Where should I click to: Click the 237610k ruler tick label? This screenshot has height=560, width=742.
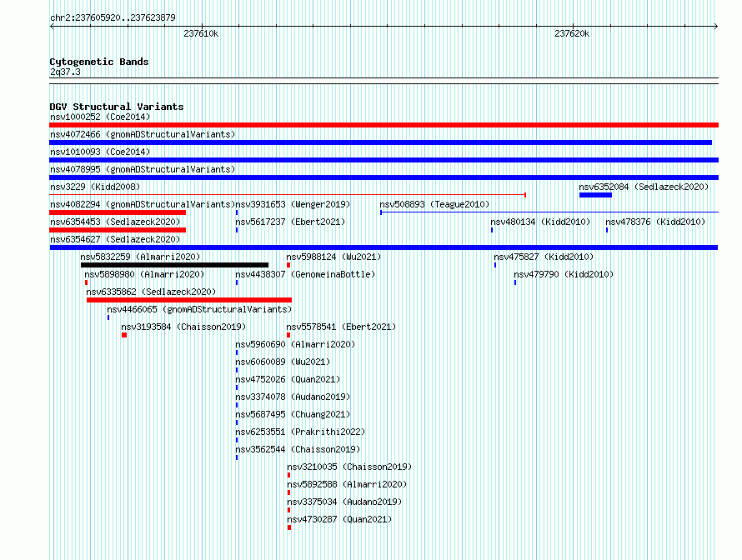(201, 33)
